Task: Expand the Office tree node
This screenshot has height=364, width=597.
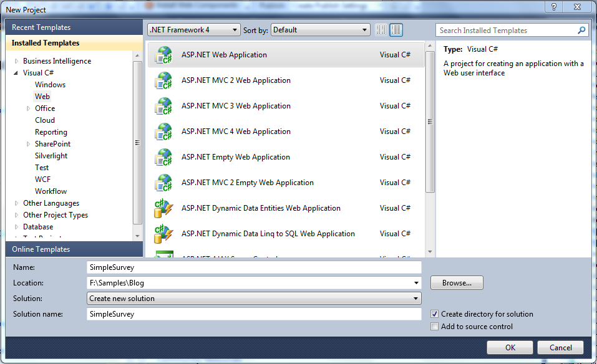Action: coord(28,108)
